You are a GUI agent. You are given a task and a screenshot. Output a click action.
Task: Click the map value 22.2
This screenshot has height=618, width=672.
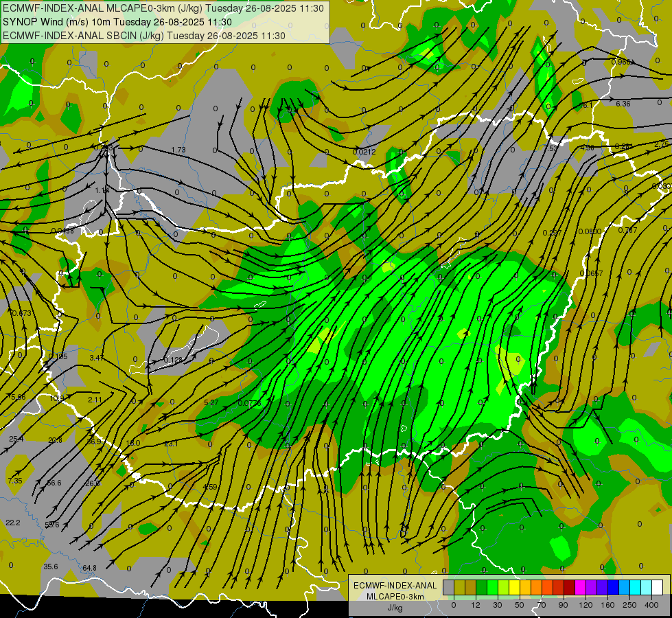pos(13,523)
